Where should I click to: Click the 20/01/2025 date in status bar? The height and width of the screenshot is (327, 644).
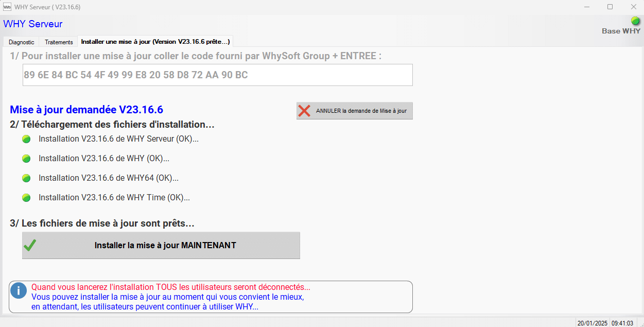pyautogui.click(x=593, y=323)
